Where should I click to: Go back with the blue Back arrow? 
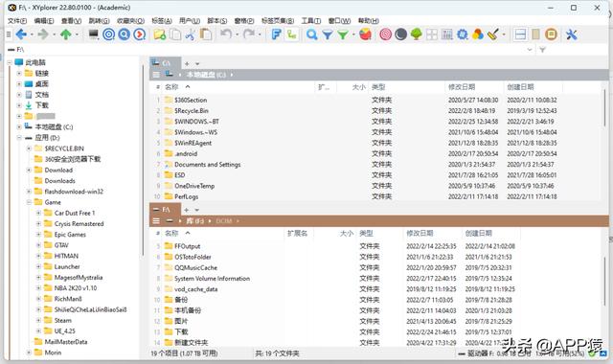[x=21, y=34]
